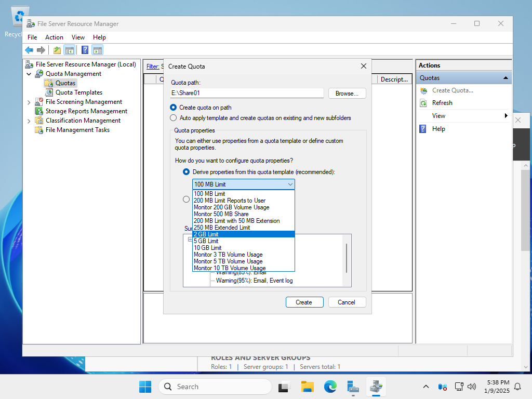Click the taskbar volume speaker icon

click(472, 387)
